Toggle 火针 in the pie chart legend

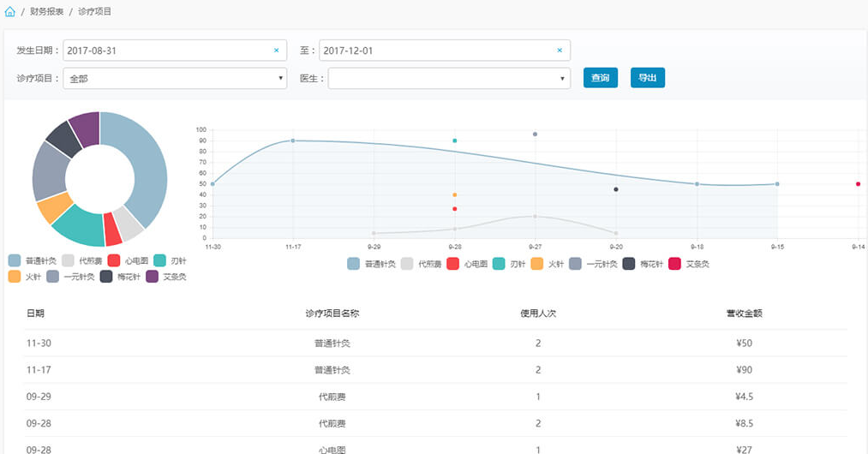25,277
